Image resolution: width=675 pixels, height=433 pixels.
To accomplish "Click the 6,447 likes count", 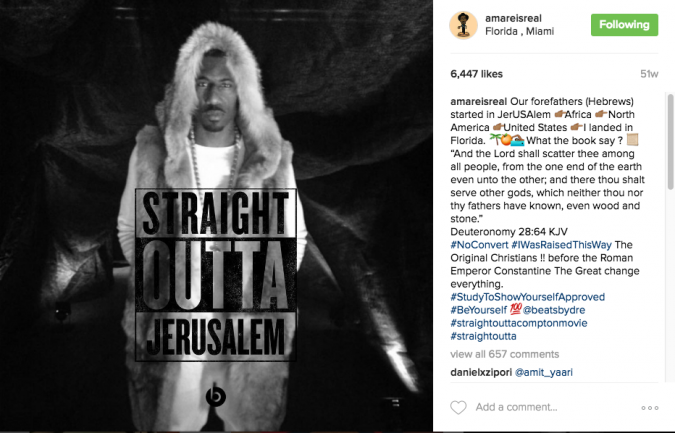I will pyautogui.click(x=476, y=74).
